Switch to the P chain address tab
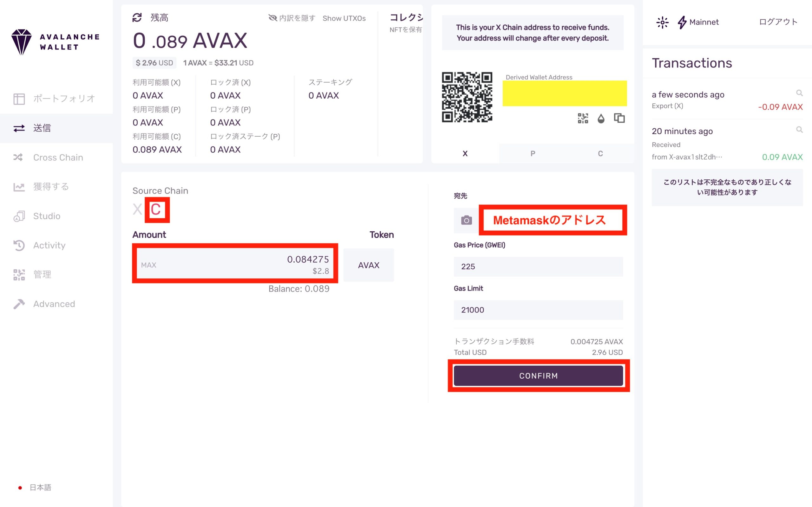 [533, 154]
